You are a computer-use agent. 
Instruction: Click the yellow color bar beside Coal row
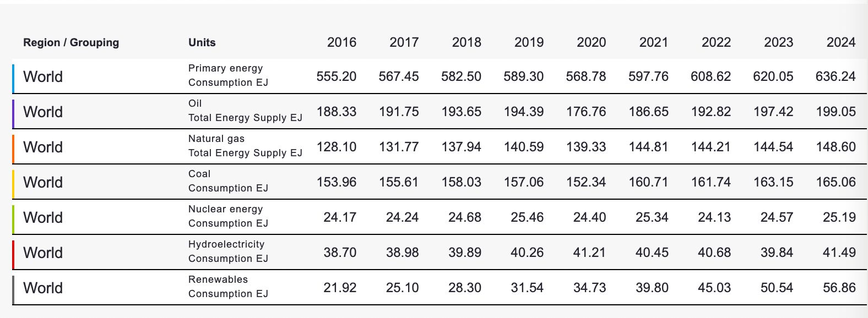(13, 182)
